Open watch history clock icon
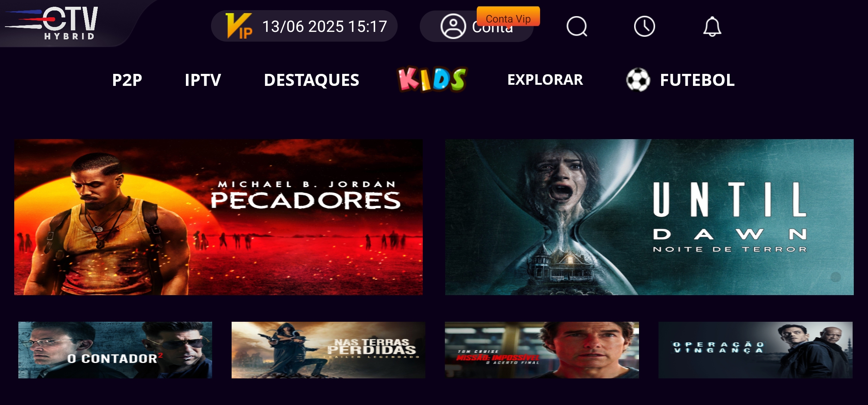The height and width of the screenshot is (405, 868). (x=644, y=26)
